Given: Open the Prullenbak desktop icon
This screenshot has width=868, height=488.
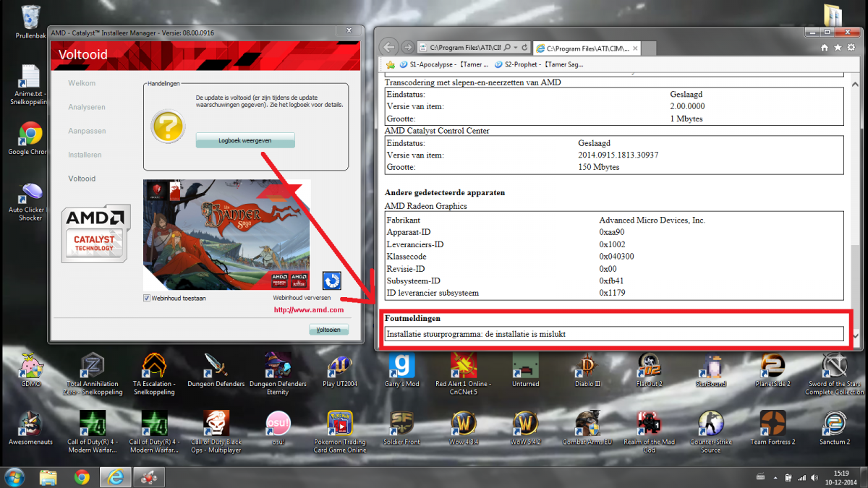Looking at the screenshot, I should point(31,22).
